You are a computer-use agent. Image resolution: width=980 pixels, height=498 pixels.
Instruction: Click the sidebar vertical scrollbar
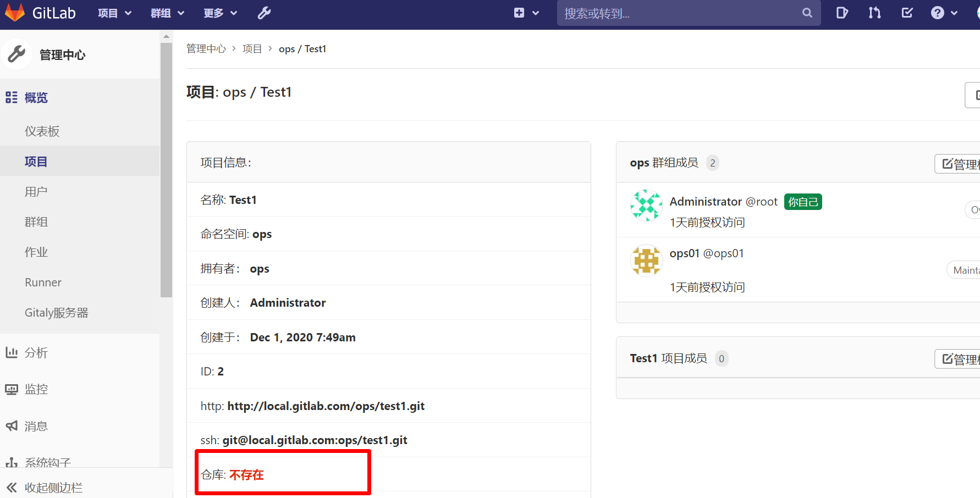tap(166, 169)
